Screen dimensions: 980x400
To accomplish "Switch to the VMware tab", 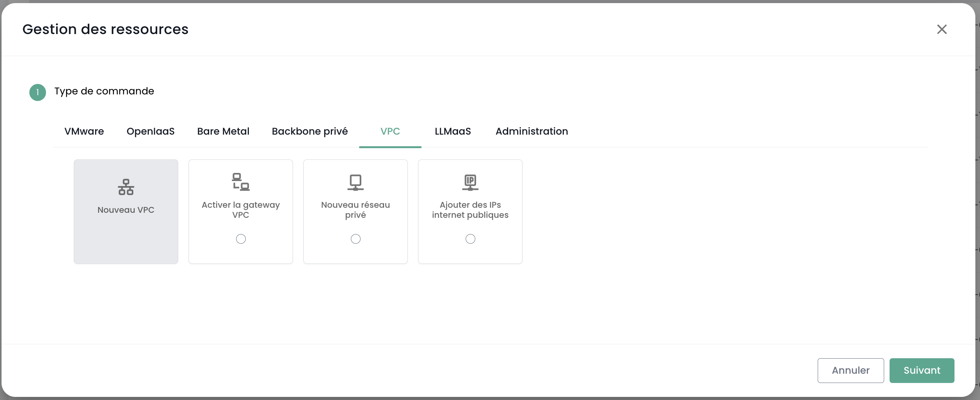I will pyautogui.click(x=84, y=132).
